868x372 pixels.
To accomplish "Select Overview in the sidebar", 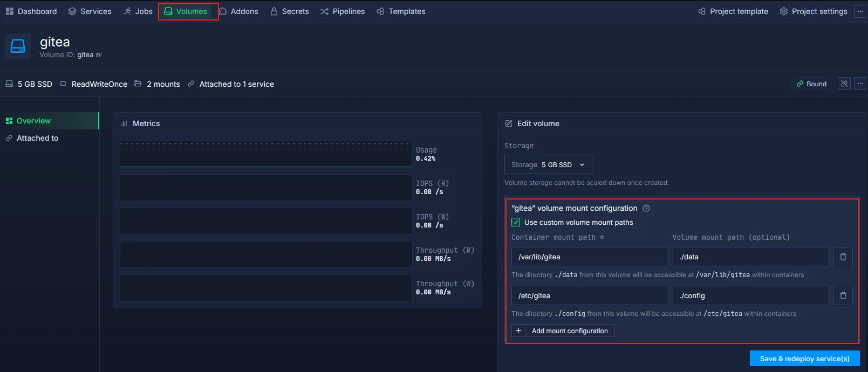I will coord(50,121).
